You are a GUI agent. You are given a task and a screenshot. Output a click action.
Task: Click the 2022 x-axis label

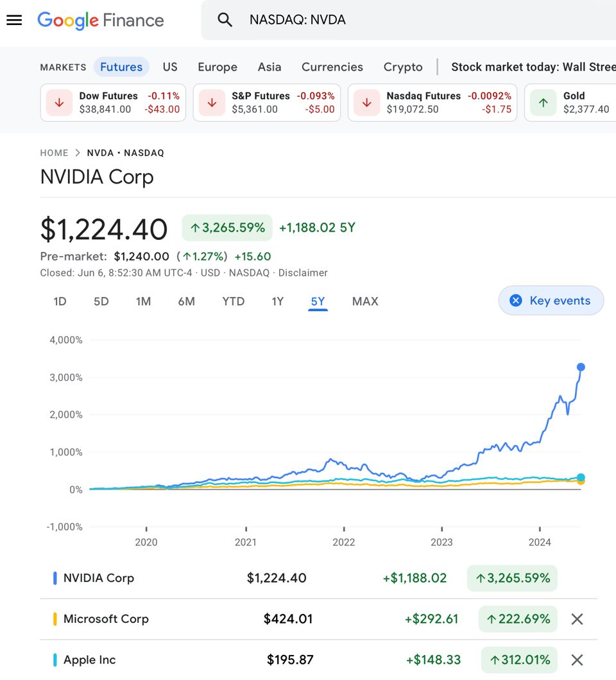point(343,542)
